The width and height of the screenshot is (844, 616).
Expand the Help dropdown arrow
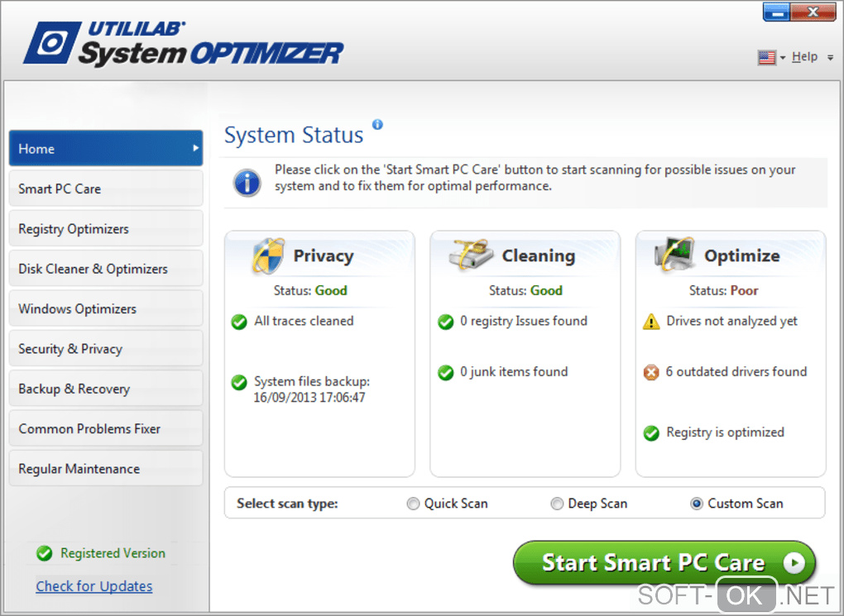[x=831, y=57]
